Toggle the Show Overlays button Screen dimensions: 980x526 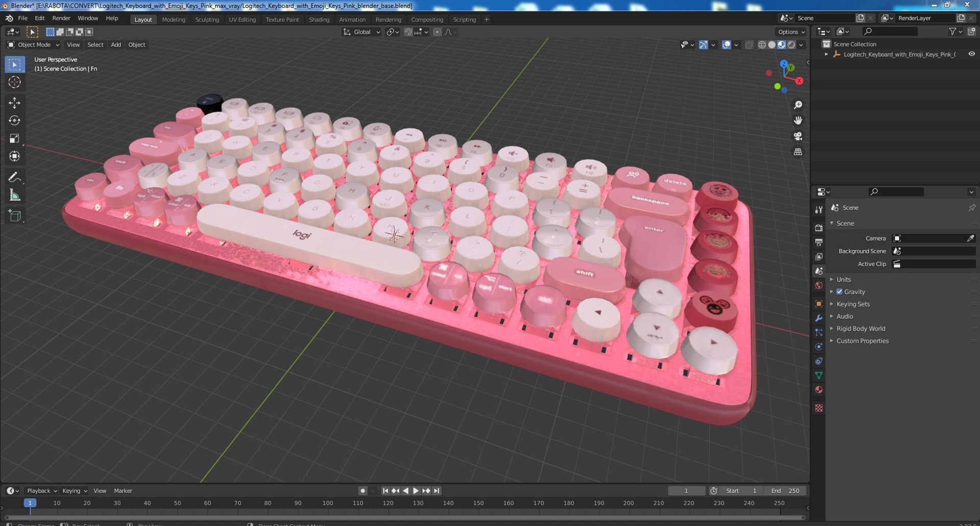tap(726, 45)
